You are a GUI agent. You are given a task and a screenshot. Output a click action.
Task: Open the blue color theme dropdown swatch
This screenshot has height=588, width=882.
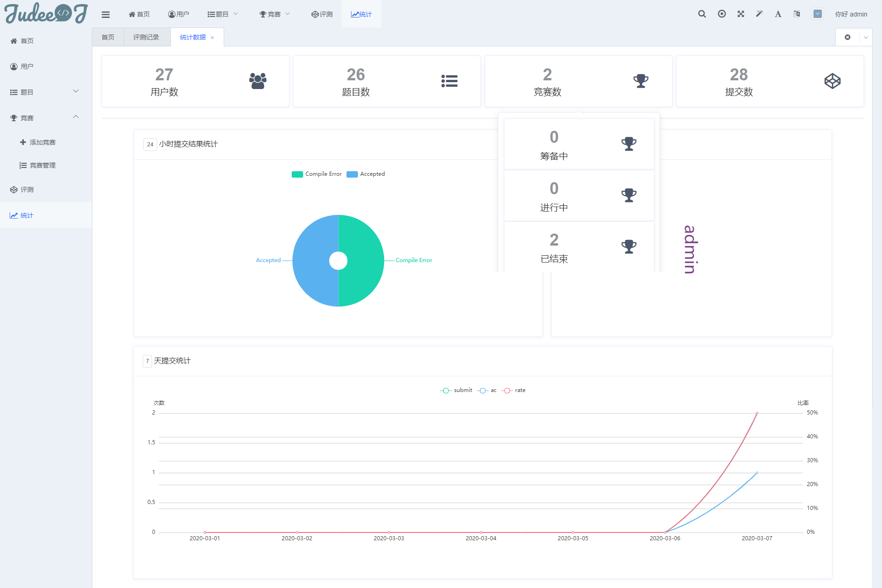click(818, 14)
